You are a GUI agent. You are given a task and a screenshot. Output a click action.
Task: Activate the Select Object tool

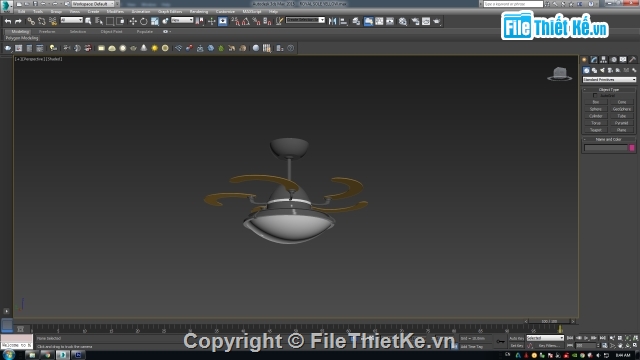(88, 21)
